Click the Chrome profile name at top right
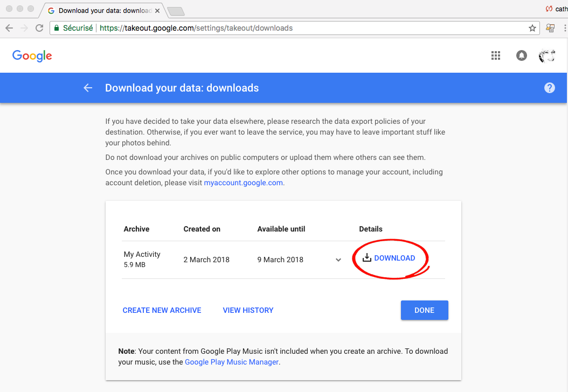 (x=561, y=9)
